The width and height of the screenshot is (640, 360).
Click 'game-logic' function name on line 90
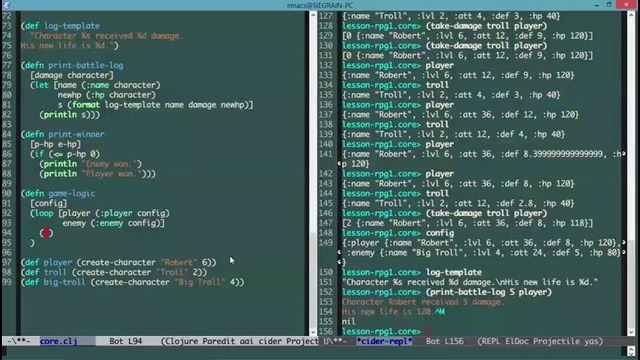tap(72, 193)
